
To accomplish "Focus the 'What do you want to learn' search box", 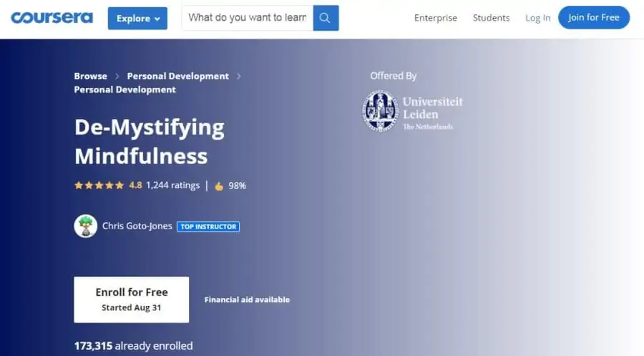I will coord(248,18).
